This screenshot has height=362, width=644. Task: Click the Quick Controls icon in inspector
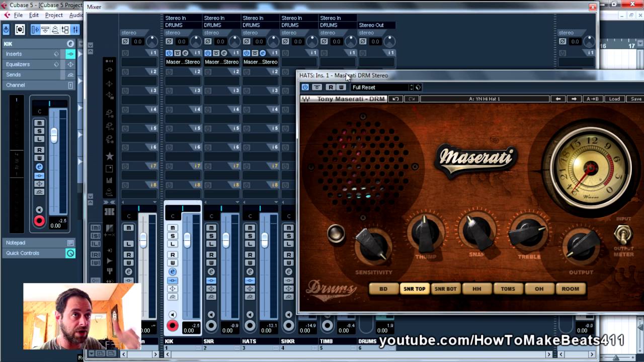[x=70, y=253]
